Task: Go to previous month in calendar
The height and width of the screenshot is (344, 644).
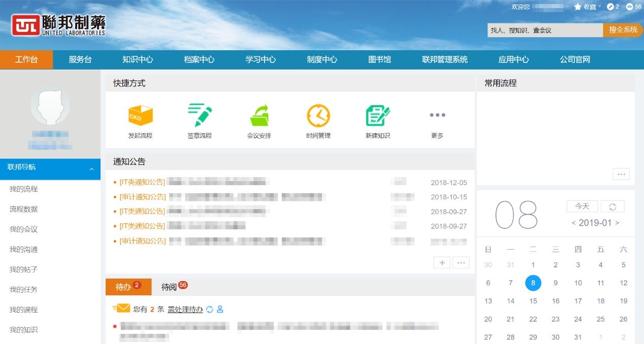Action: [x=573, y=223]
